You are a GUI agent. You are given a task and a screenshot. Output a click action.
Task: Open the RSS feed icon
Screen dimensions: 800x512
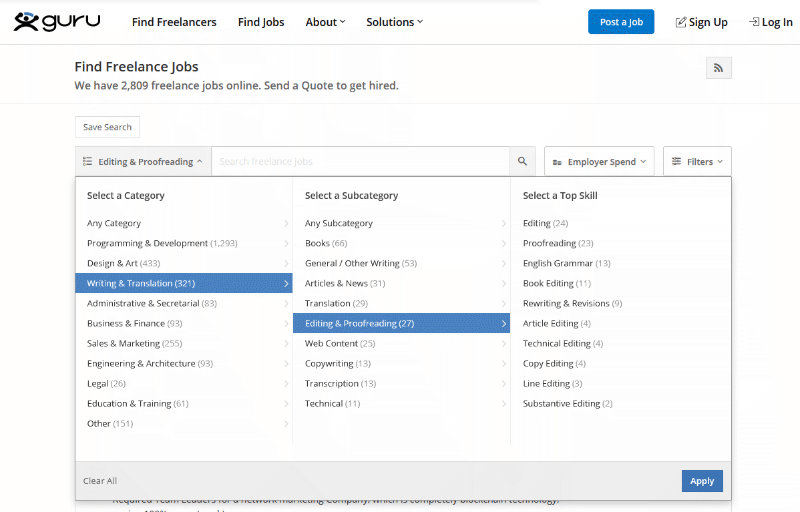718,68
